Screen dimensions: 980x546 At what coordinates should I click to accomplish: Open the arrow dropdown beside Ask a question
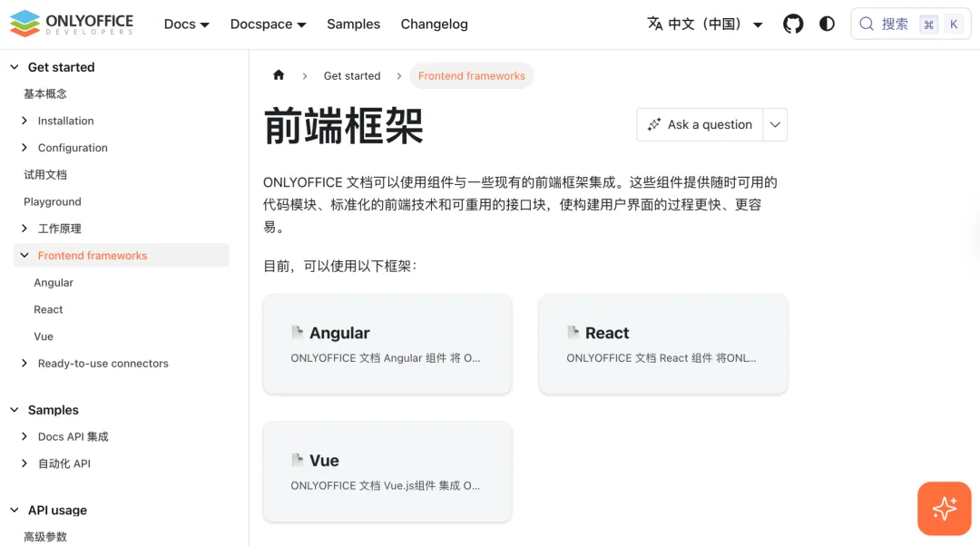pyautogui.click(x=775, y=124)
